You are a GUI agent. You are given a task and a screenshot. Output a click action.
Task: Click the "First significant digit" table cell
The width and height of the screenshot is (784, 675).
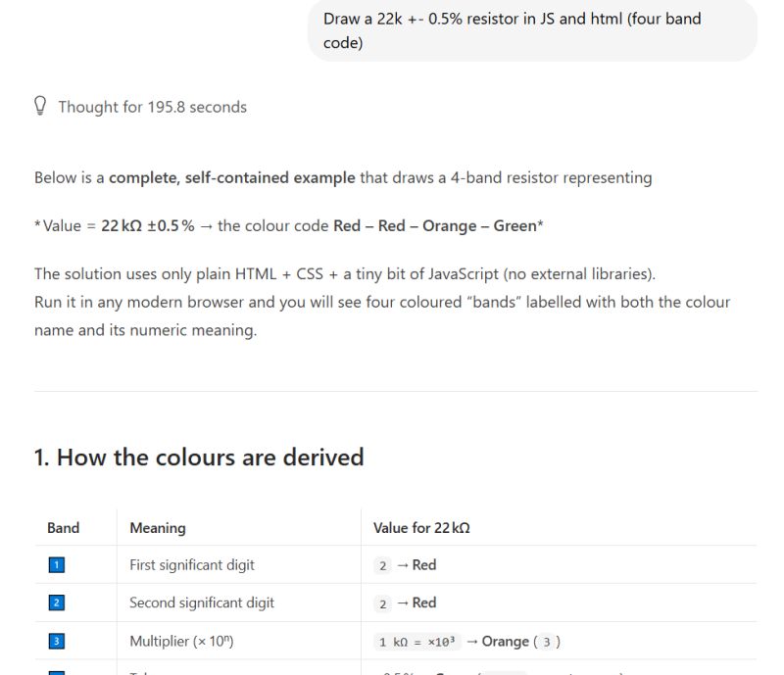pyautogui.click(x=192, y=565)
